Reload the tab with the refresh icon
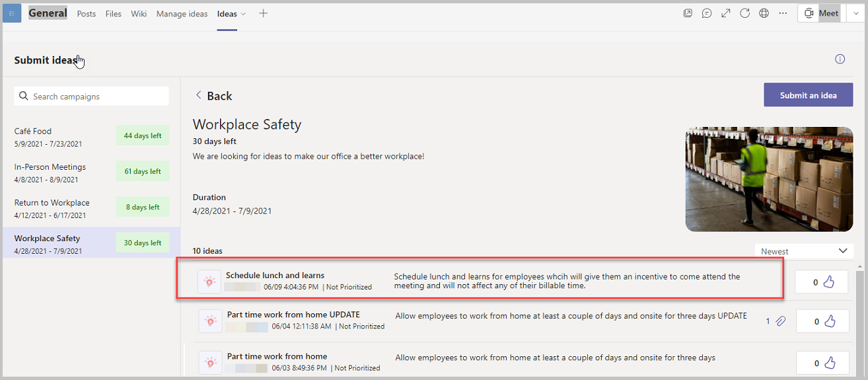Image resolution: width=868 pixels, height=380 pixels. 745,13
